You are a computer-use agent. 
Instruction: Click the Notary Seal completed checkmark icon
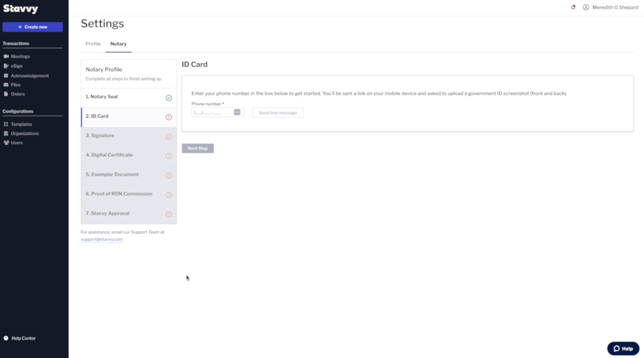coord(169,98)
